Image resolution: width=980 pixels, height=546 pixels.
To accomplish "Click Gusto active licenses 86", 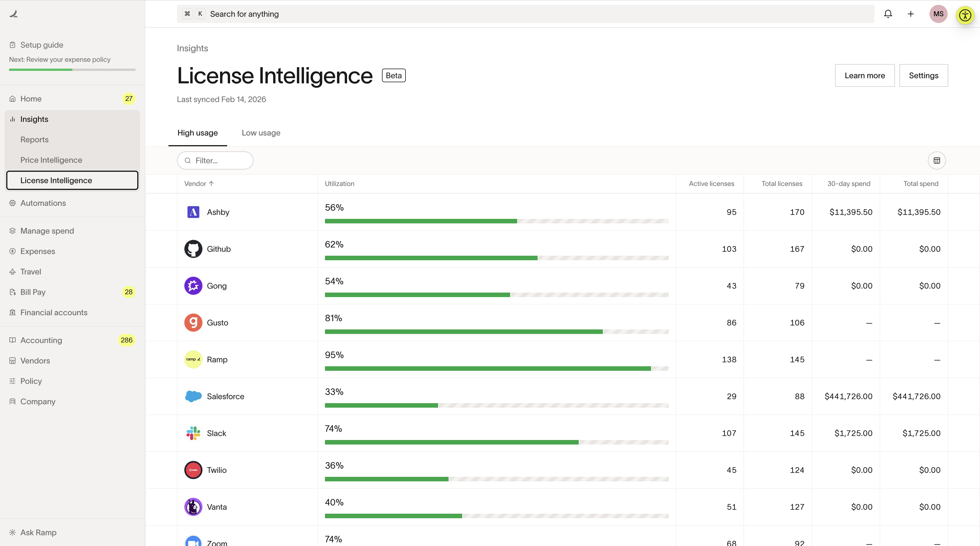I will [x=731, y=322].
